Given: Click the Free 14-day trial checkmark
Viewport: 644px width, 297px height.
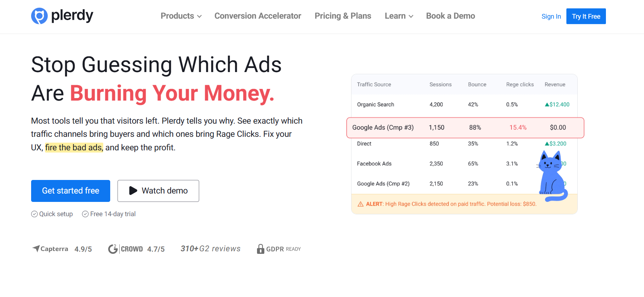Looking at the screenshot, I should (x=85, y=214).
